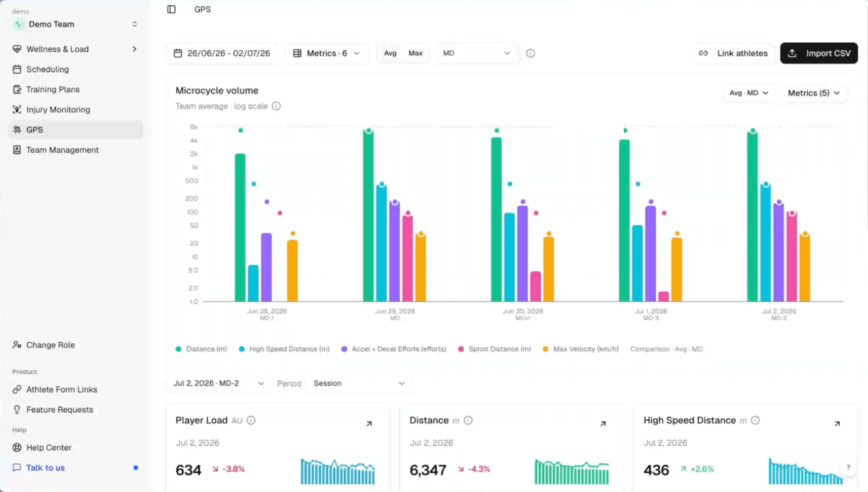Screen dimensions: 868x492
Task: Click the Scheduling calendar icon
Action: click(17, 69)
